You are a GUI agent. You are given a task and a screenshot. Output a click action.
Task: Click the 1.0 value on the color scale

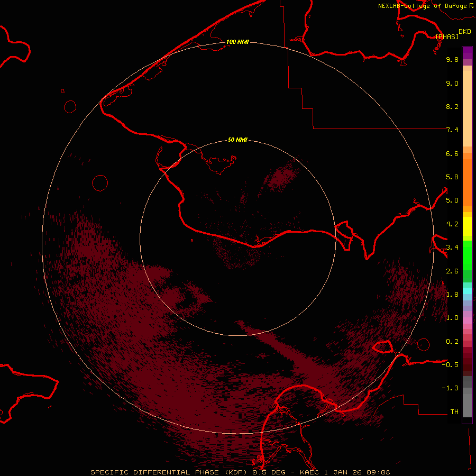[452, 318]
